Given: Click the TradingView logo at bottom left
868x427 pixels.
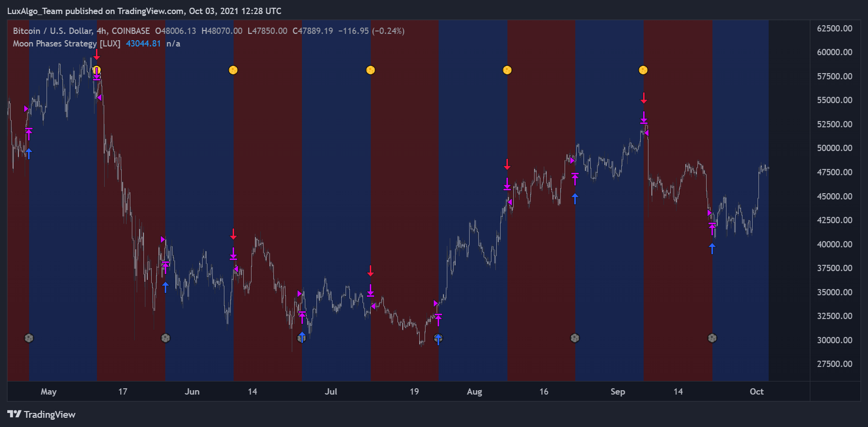Looking at the screenshot, I should tap(42, 414).
